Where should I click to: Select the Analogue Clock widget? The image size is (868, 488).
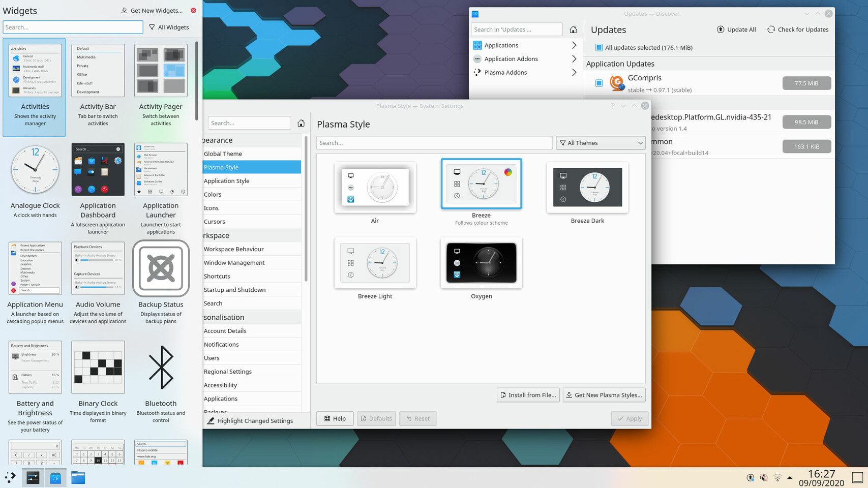tap(35, 169)
